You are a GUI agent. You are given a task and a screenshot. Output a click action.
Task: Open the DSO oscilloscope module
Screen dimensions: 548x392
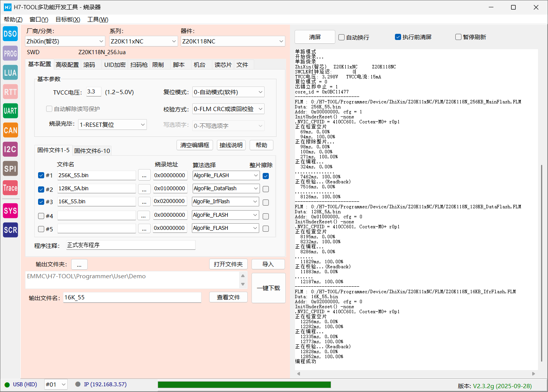(x=10, y=34)
